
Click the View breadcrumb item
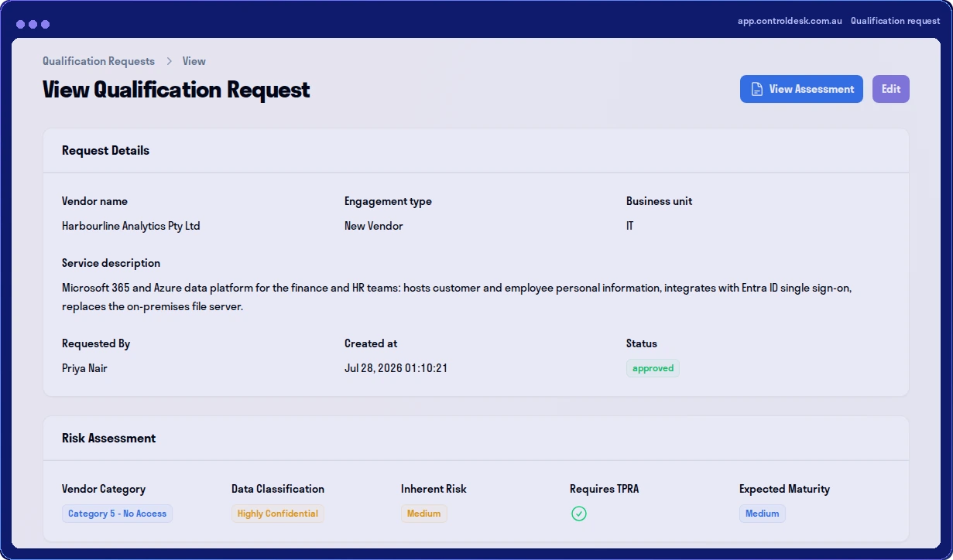(x=194, y=61)
